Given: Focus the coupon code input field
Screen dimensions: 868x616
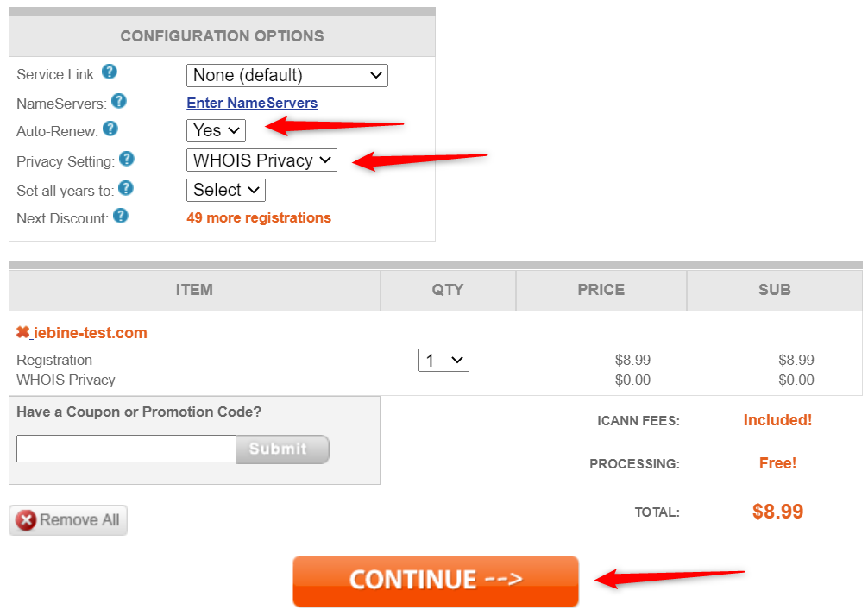Looking at the screenshot, I should pyautogui.click(x=126, y=449).
